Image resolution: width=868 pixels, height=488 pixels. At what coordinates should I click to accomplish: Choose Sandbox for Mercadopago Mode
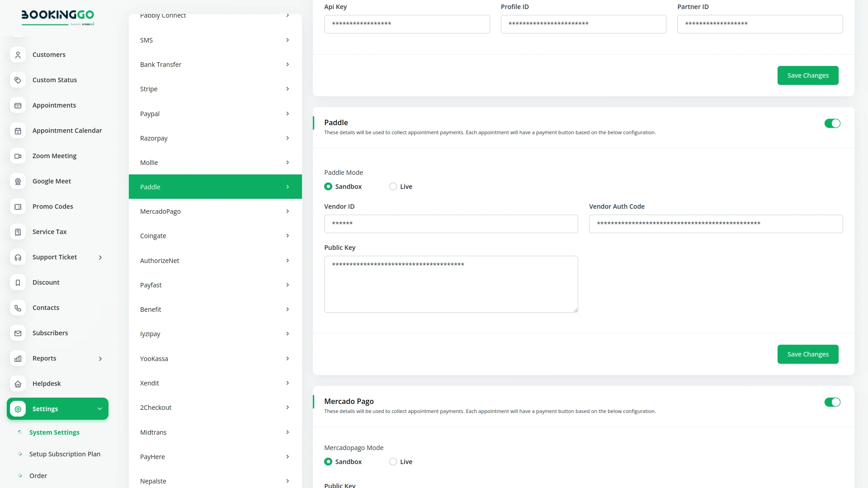tap(328, 461)
